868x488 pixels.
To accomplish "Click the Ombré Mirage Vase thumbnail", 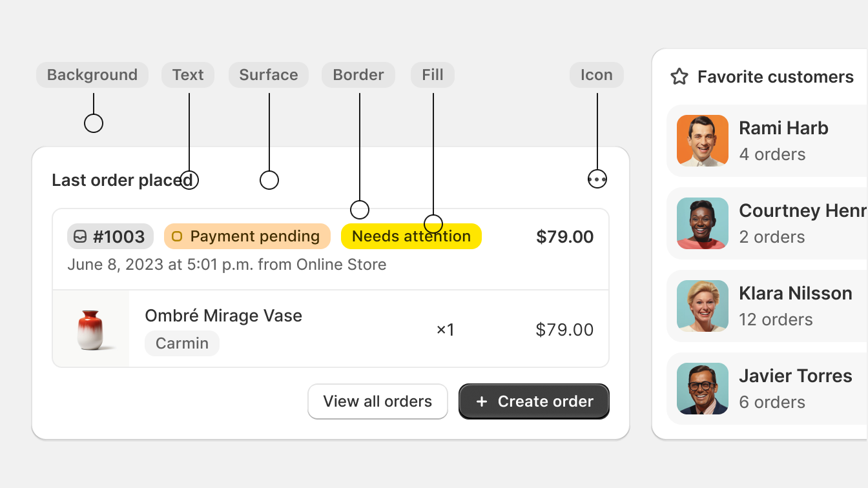I will pos(91,329).
